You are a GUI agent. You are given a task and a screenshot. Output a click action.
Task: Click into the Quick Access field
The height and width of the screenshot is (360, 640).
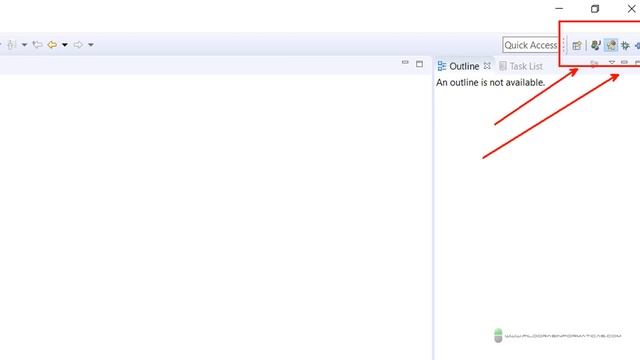[531, 45]
